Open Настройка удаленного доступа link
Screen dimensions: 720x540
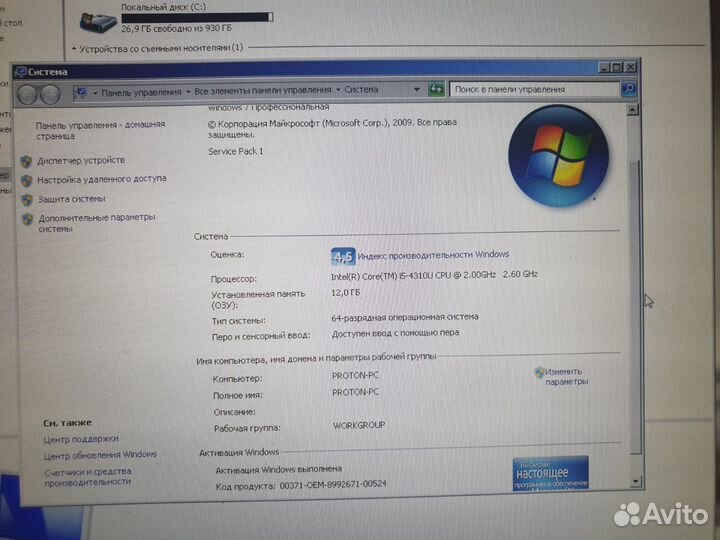pyautogui.click(x=101, y=179)
